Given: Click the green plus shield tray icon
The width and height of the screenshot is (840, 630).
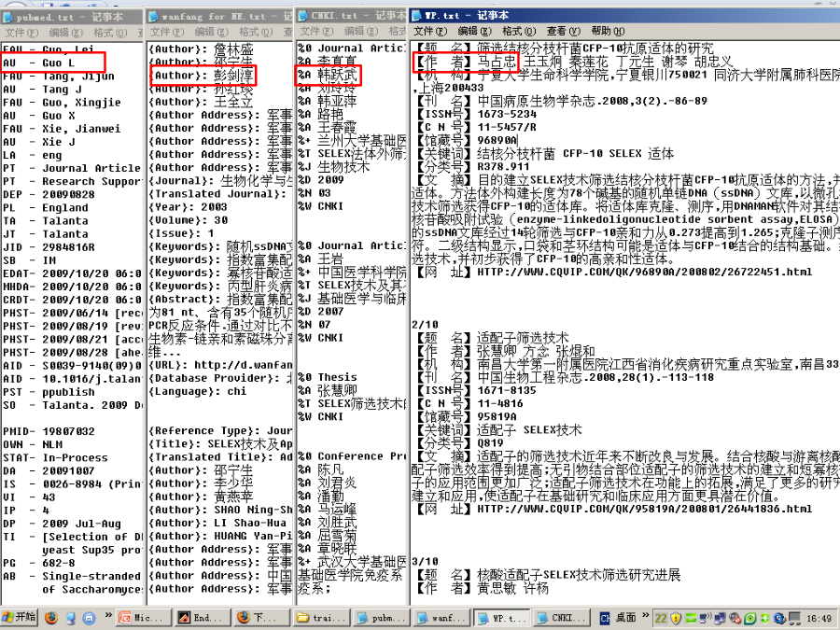Looking at the screenshot, I should [x=764, y=619].
